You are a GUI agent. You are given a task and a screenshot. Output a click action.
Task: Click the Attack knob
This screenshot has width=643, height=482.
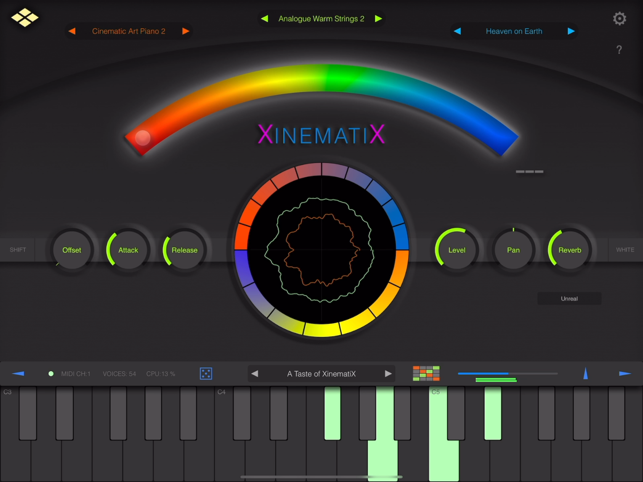(128, 250)
